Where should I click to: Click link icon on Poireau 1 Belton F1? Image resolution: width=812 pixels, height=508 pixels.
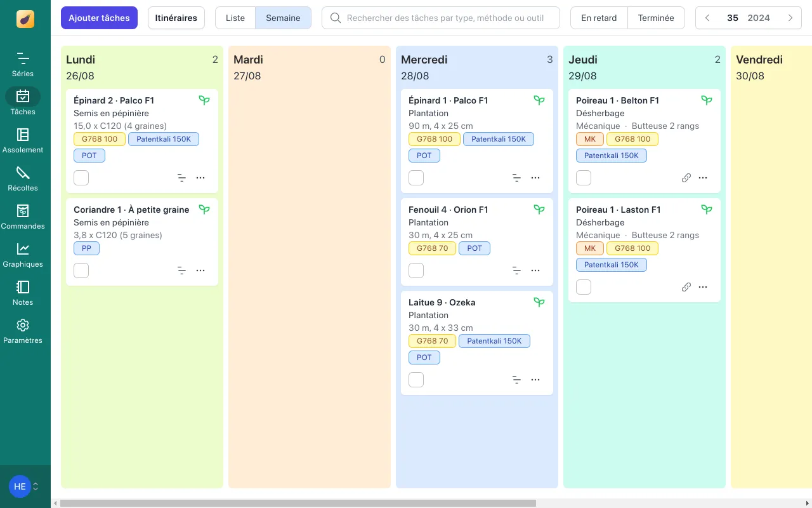click(x=686, y=178)
